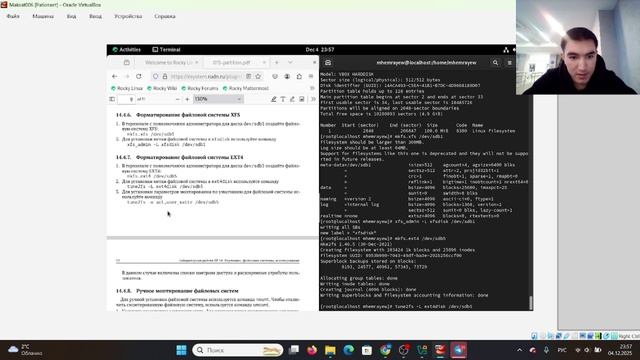This screenshot has height=360, width=640.
Task: Open Microsoft Edge from taskbar
Action: point(349,350)
